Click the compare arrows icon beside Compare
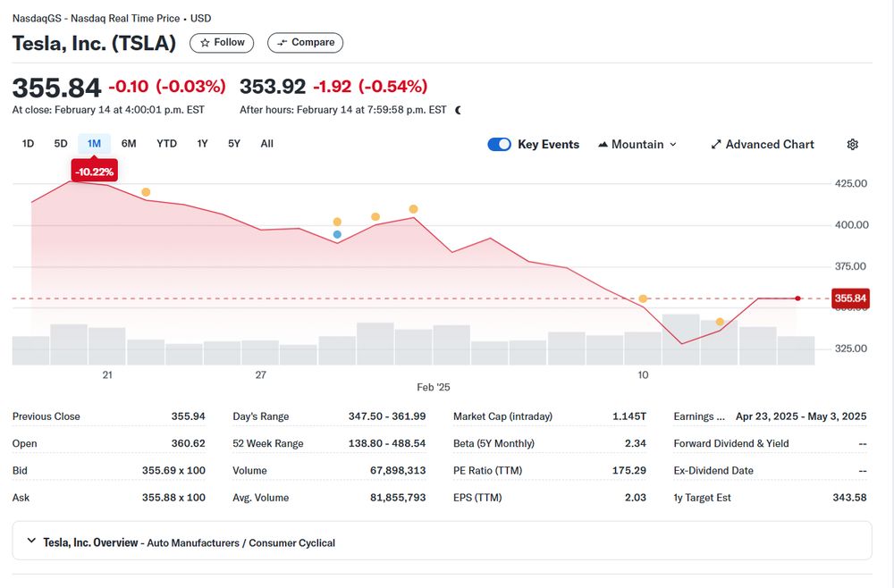Image resolution: width=894 pixels, height=588 pixels. 283,43
